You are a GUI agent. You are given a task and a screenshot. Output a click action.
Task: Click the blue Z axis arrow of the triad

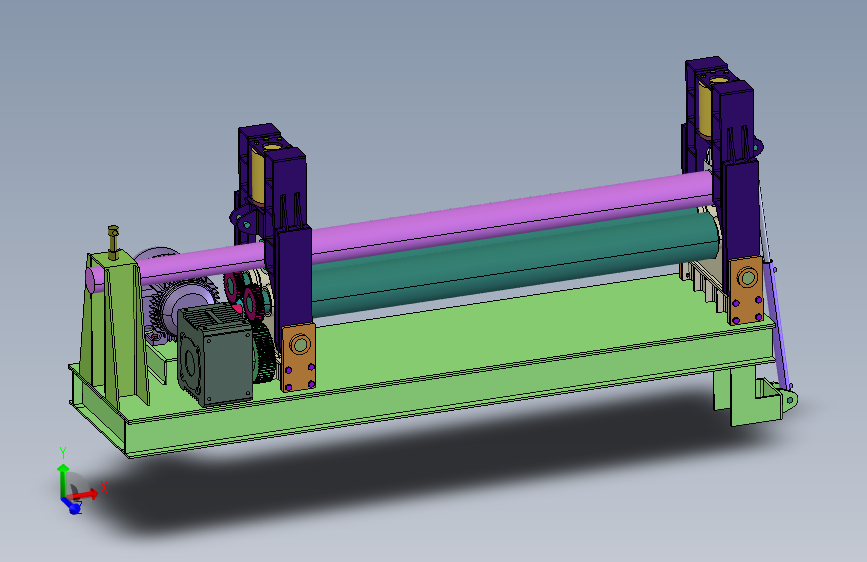click(71, 505)
